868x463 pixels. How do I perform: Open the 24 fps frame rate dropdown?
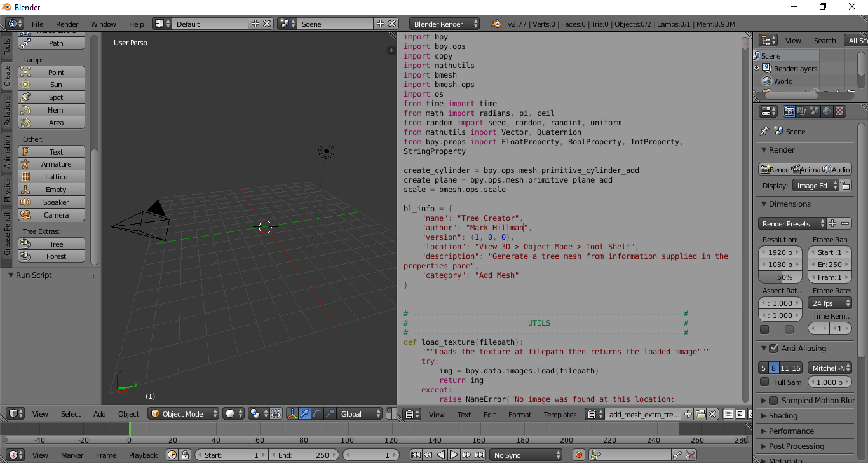[830, 303]
